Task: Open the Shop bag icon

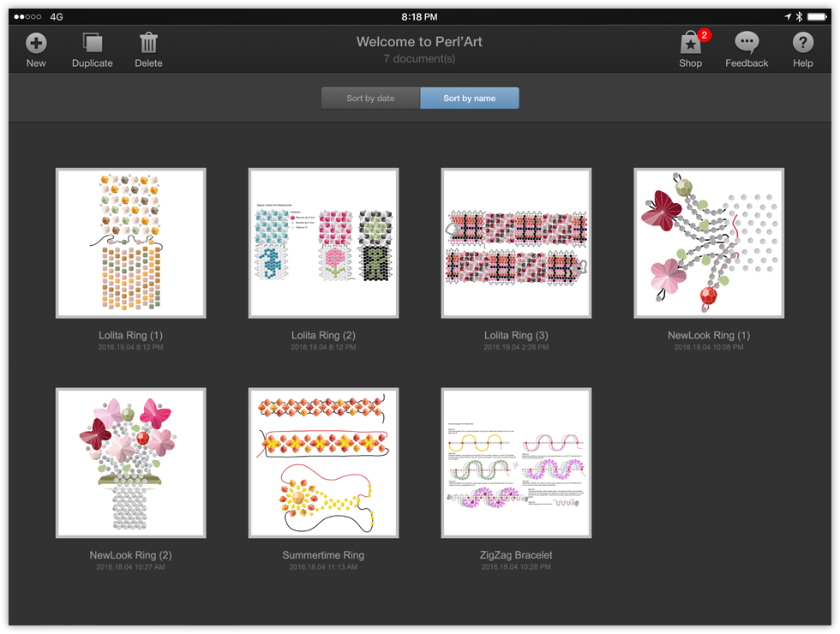Action: 690,44
